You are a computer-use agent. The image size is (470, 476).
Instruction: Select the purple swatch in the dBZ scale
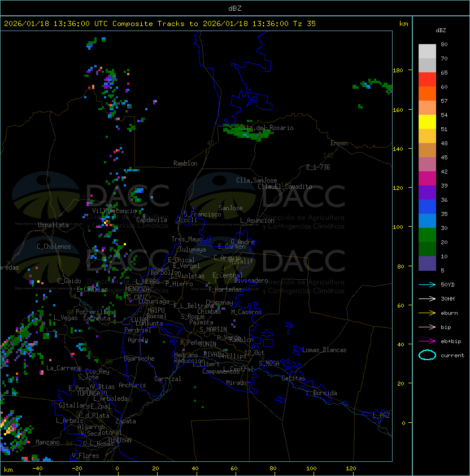(427, 193)
